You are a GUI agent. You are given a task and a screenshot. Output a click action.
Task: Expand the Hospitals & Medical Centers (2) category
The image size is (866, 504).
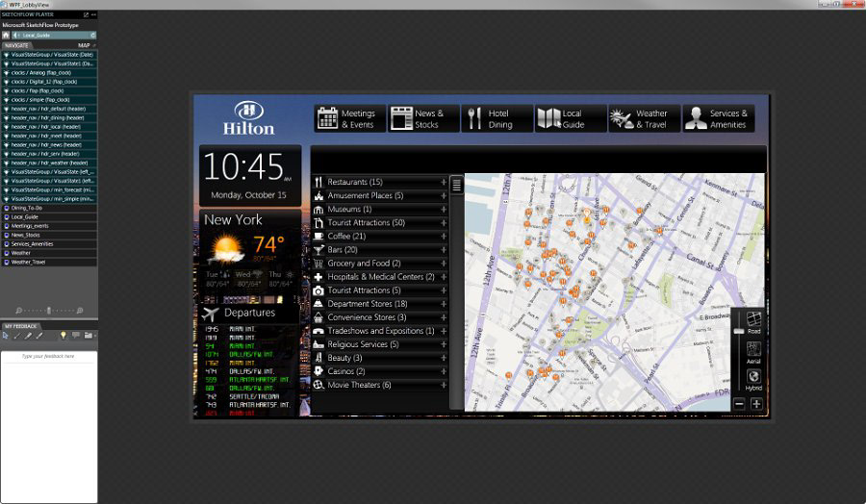click(443, 277)
